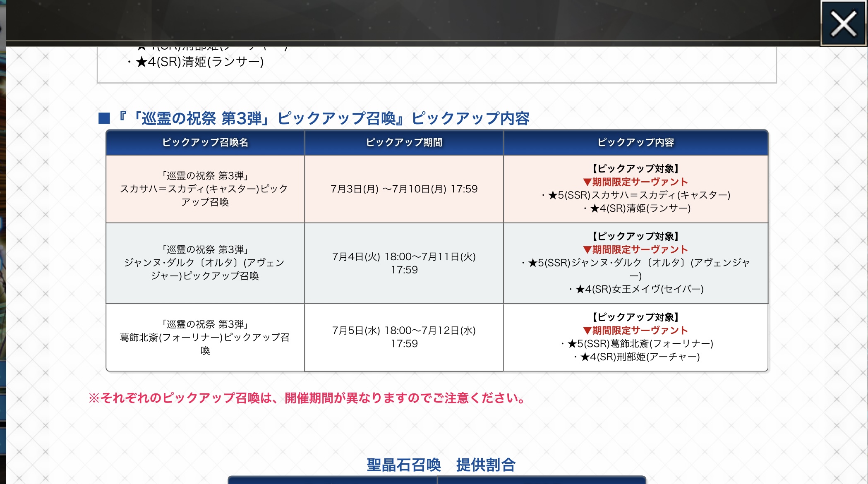
Task: Click the 7月5日(水) 18:00 period cell
Action: [x=404, y=337]
